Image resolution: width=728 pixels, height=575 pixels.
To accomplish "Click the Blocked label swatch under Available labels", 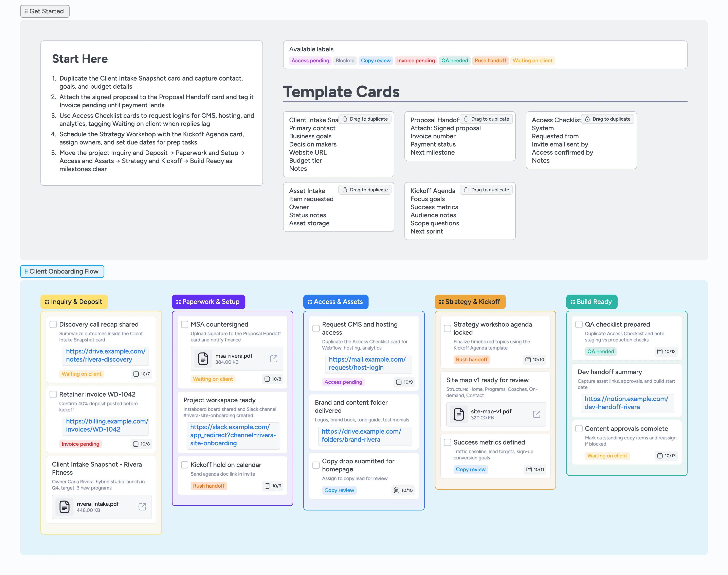I will pos(345,61).
